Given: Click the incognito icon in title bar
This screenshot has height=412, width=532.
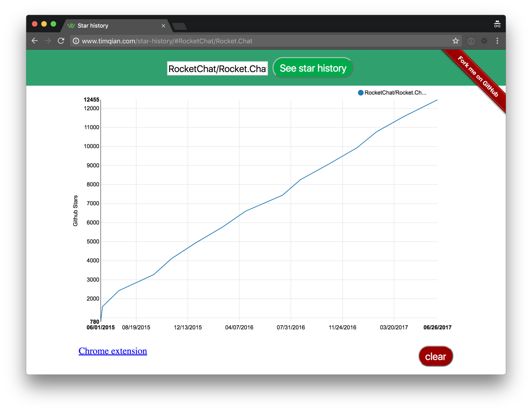Looking at the screenshot, I should [x=497, y=24].
